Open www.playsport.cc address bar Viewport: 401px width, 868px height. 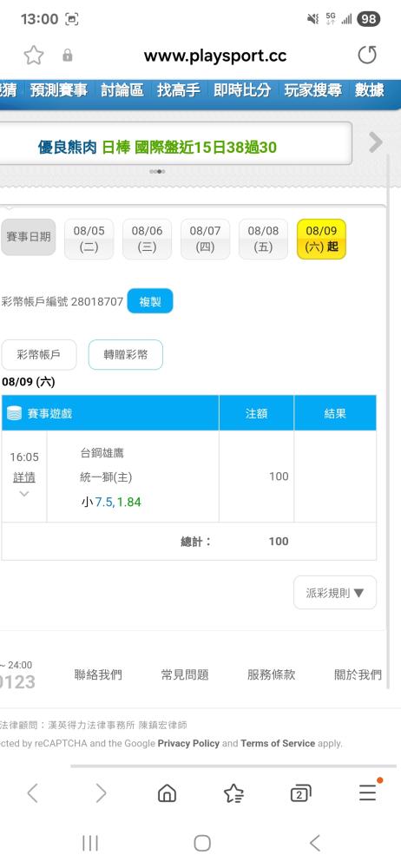(x=215, y=56)
